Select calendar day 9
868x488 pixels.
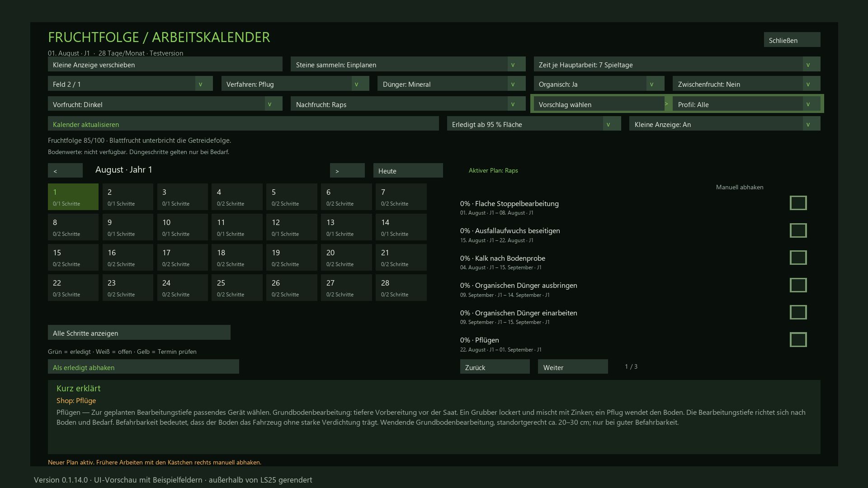(x=128, y=227)
